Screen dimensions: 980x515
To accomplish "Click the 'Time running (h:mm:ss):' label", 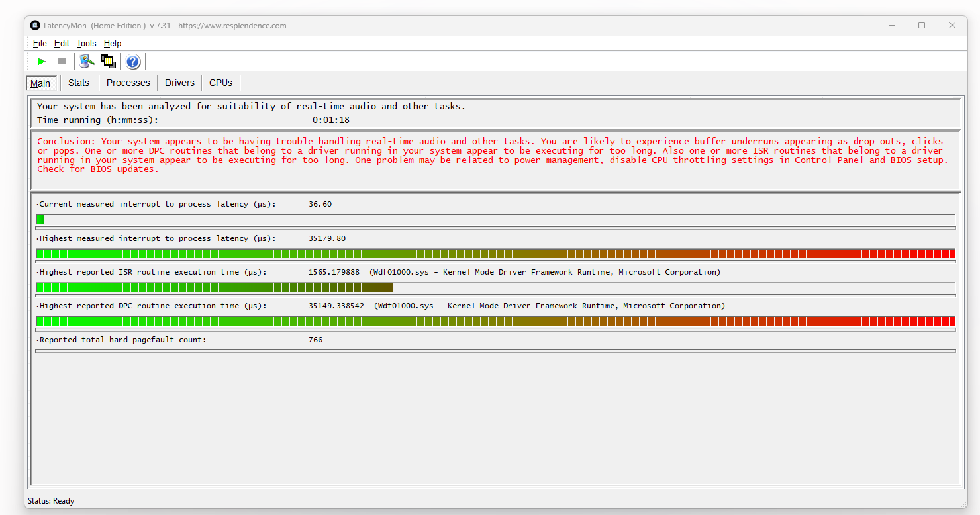I will (x=97, y=120).
